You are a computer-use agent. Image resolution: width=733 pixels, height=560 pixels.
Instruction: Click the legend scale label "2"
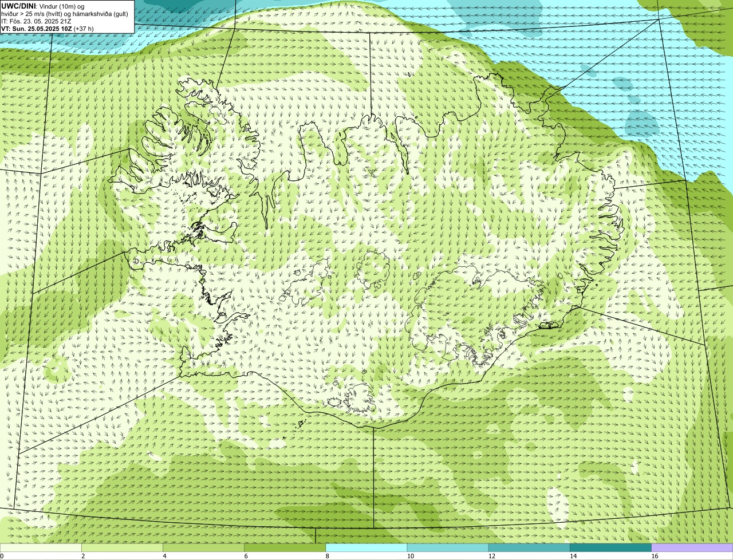[x=83, y=556]
